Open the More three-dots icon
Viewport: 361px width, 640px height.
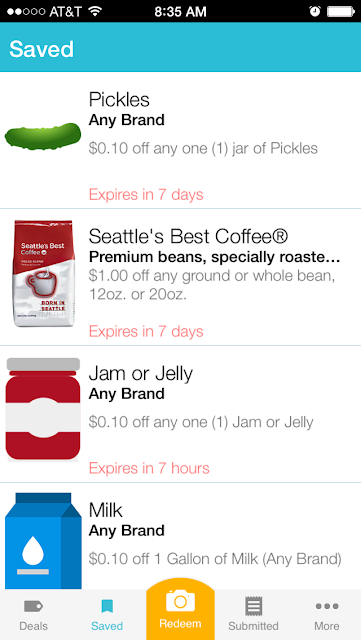(327, 607)
